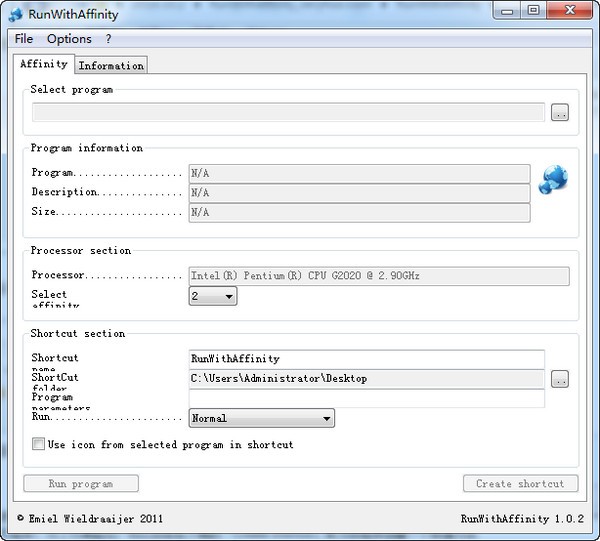
Task: Click the ShortCut folder path field
Action: [x=367, y=379]
